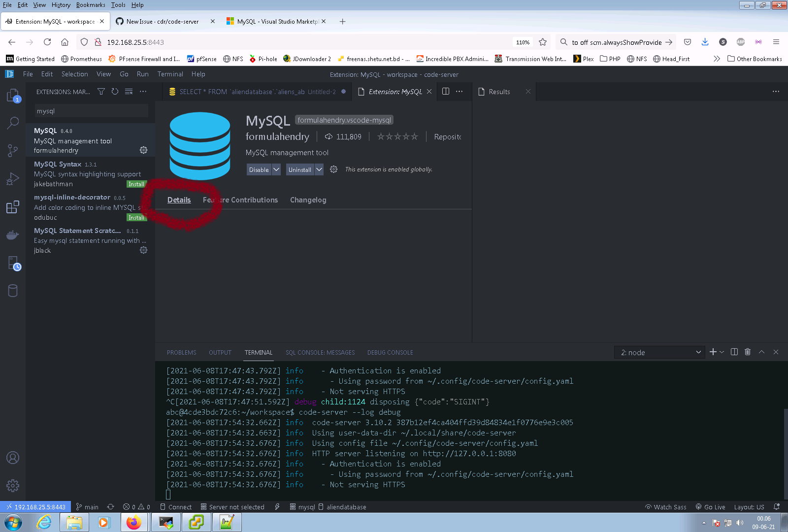Viewport: 788px width, 532px height.
Task: Open the launch profile chevron next to plus
Action: coord(722,352)
